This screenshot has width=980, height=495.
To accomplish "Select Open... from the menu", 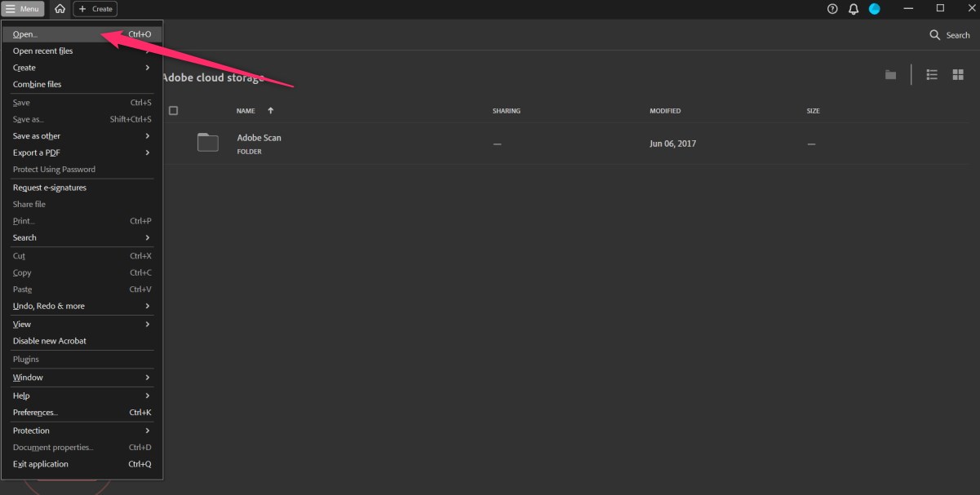I will pyautogui.click(x=25, y=34).
